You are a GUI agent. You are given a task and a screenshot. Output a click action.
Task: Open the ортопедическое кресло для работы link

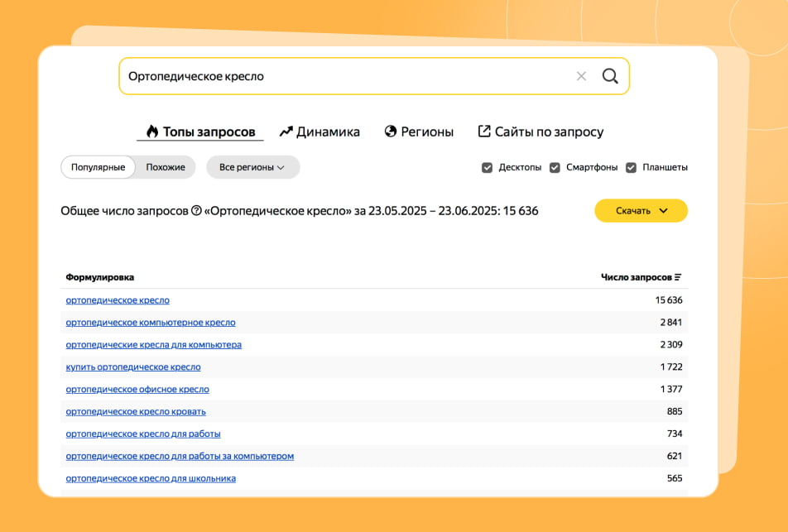coord(143,434)
